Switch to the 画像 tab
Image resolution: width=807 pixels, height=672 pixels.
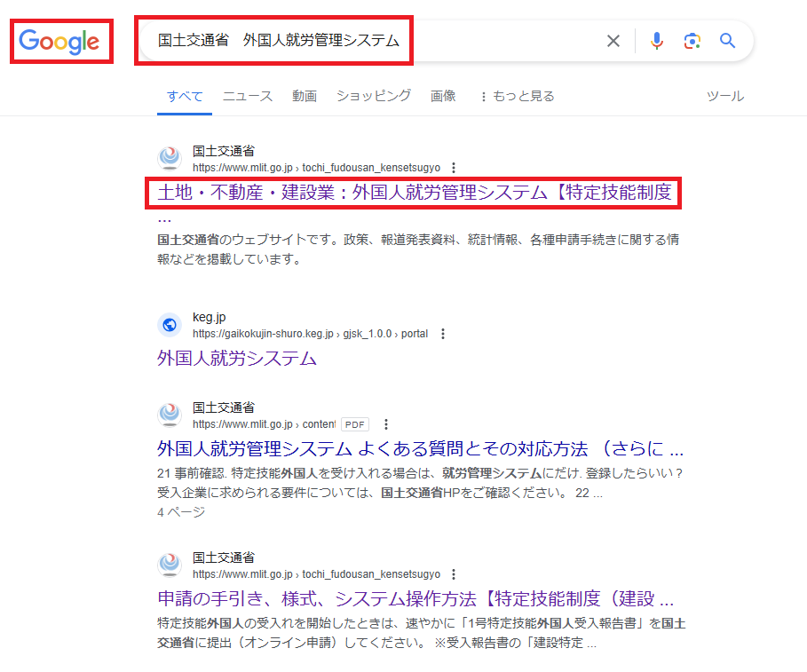(x=443, y=96)
